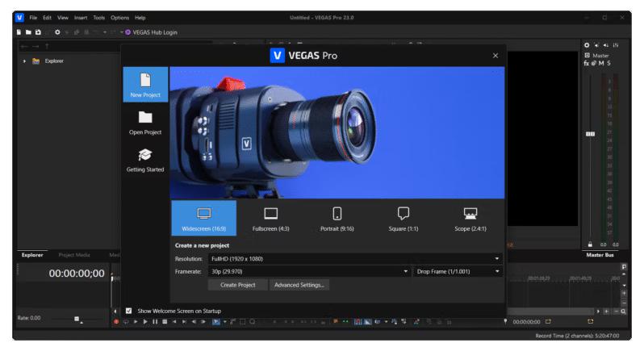Open the Drop Frame dropdown

point(458,272)
